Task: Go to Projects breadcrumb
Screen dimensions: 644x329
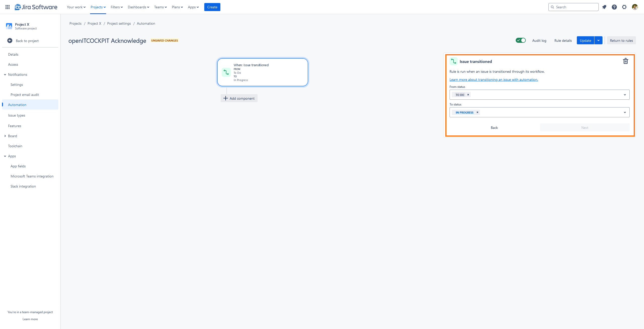Action: click(75, 23)
